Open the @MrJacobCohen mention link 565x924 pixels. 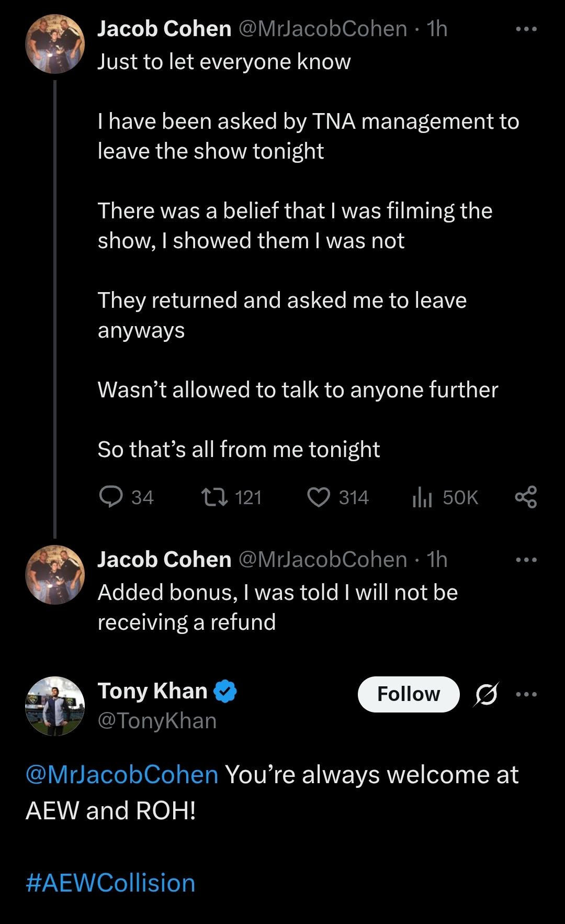(x=122, y=774)
